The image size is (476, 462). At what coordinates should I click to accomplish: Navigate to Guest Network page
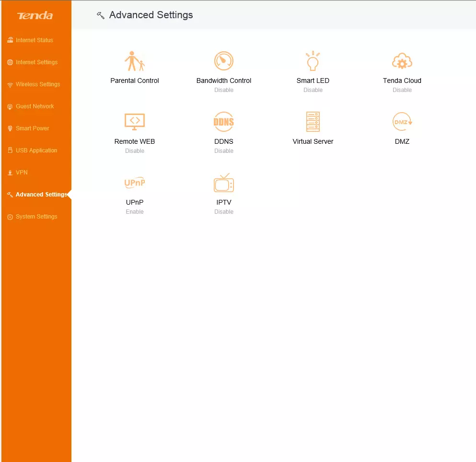[x=35, y=106]
